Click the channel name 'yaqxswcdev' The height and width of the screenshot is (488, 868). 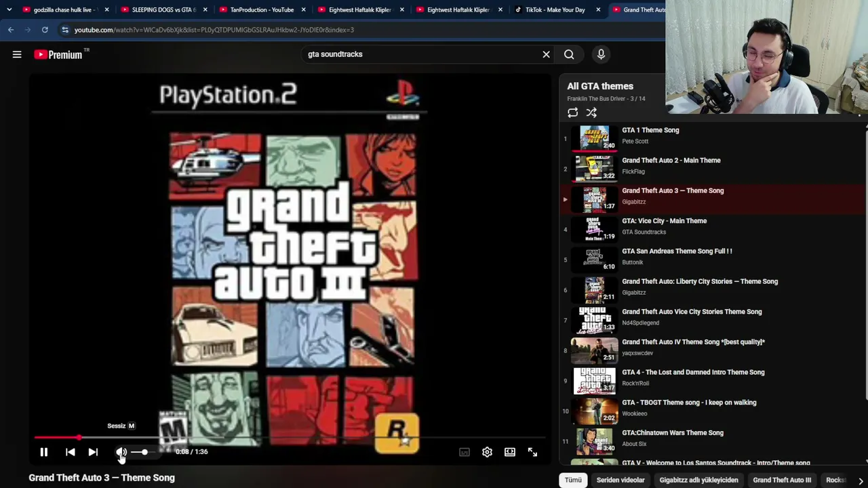[637, 353]
